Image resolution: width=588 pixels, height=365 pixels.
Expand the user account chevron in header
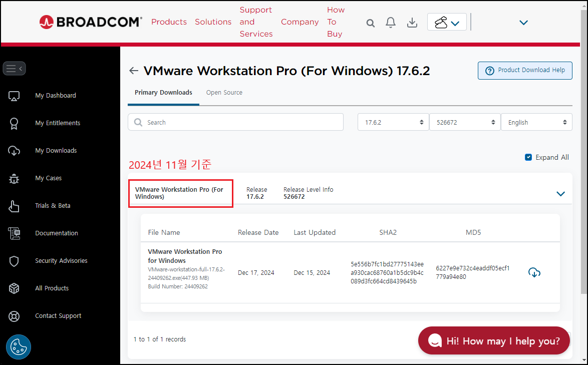pyautogui.click(x=523, y=23)
